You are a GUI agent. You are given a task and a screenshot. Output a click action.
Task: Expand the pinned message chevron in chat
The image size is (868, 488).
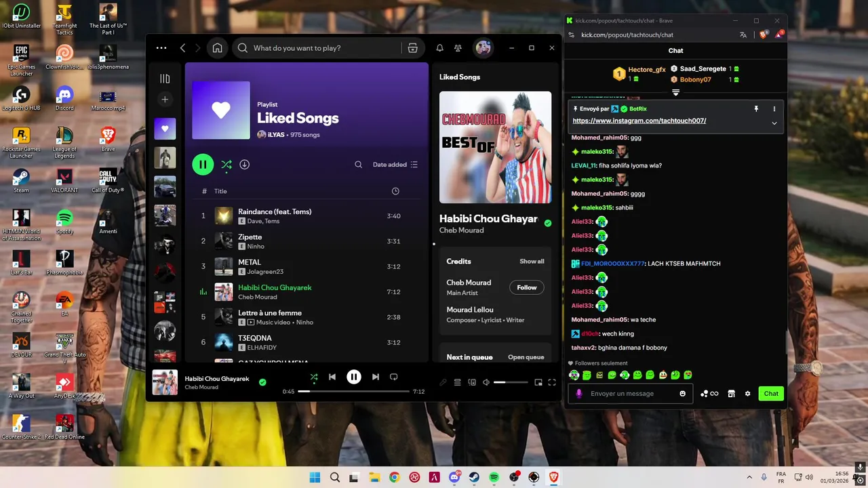tap(774, 123)
